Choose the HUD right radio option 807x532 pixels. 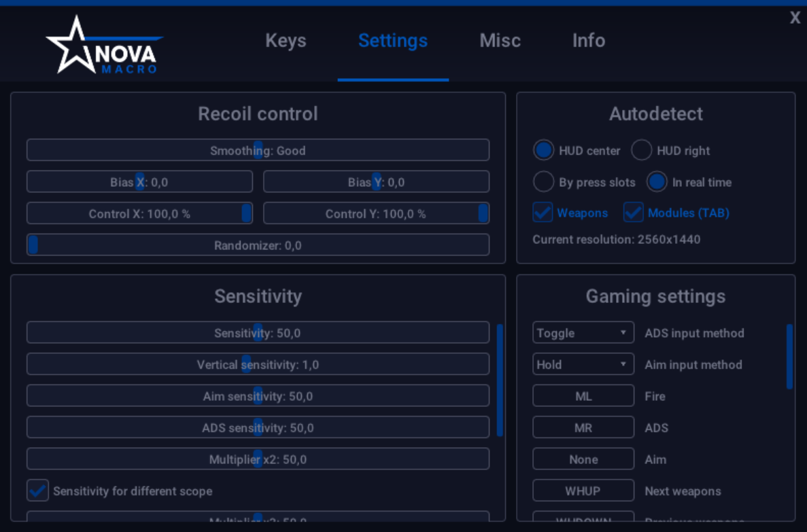641,150
